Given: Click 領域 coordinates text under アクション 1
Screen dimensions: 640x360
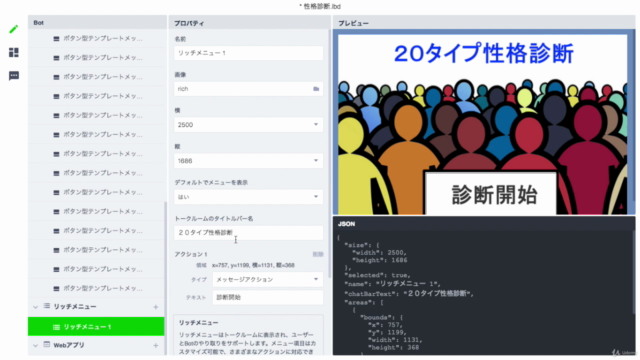Looking at the screenshot, I should [x=253, y=265].
